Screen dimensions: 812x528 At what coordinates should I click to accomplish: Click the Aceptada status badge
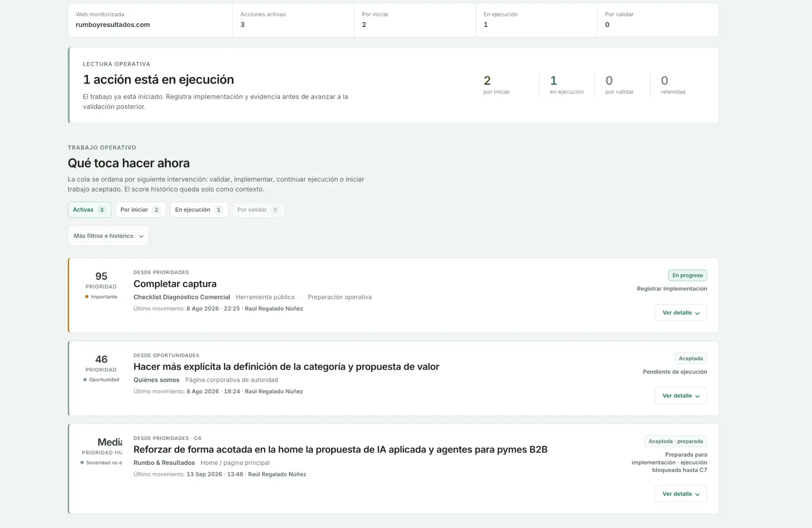[691, 358]
